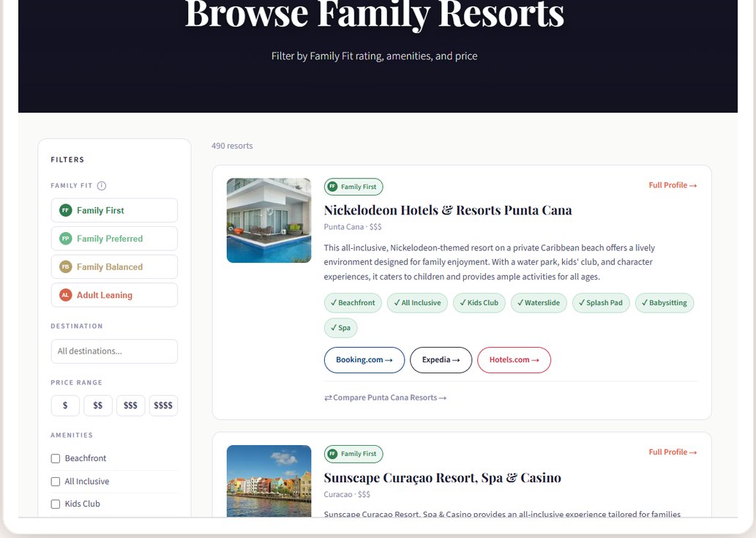Click the All Inclusive tag on the Nickelodeon card
This screenshot has width=756, height=538.
pos(418,303)
